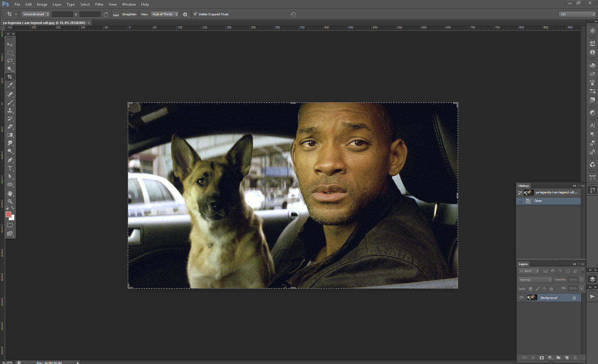Select the Eraser tool
Screen dimensions: 598x364
(10, 127)
